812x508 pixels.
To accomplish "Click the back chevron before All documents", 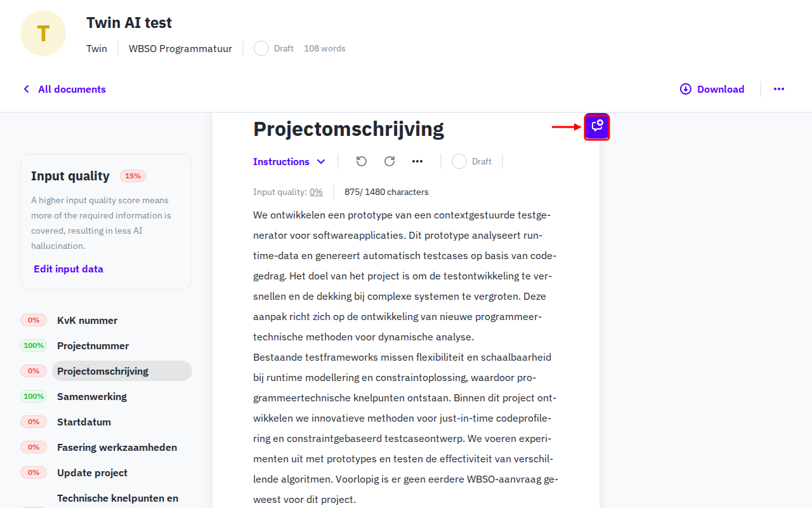I will coord(26,89).
